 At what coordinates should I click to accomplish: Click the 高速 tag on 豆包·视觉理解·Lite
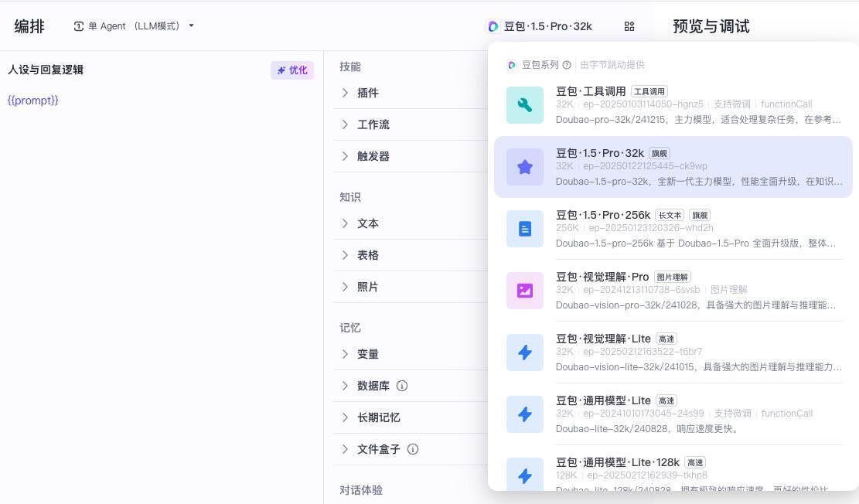coord(666,339)
